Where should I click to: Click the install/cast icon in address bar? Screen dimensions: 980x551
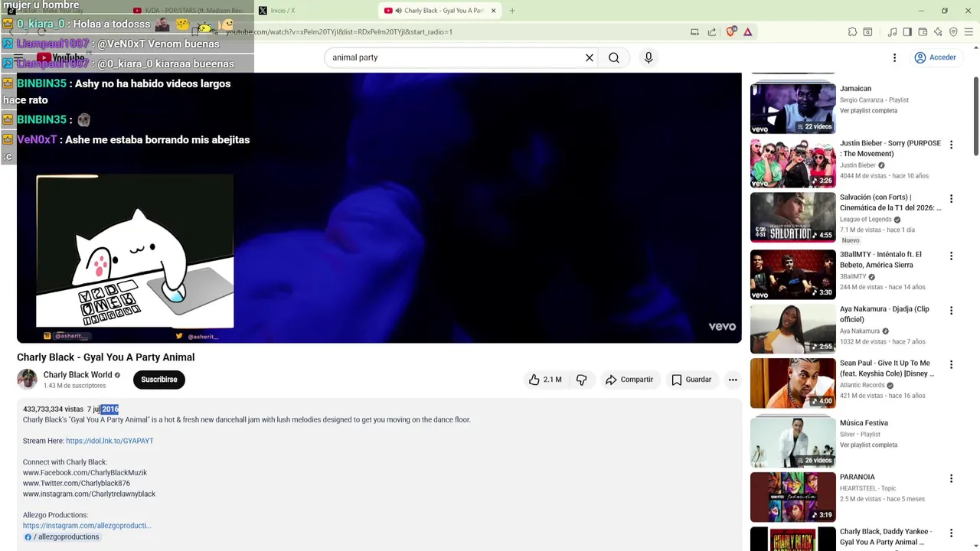pos(694,32)
